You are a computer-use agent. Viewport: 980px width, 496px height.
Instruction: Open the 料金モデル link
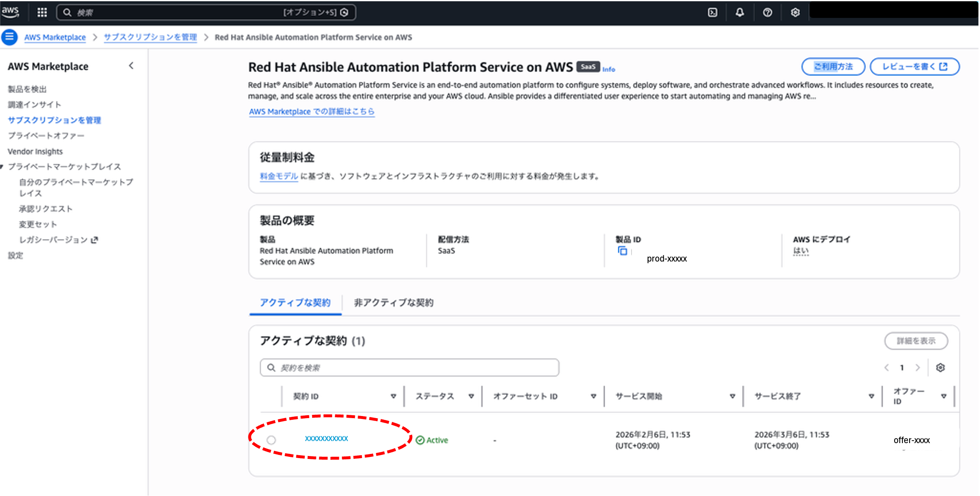pos(278,176)
